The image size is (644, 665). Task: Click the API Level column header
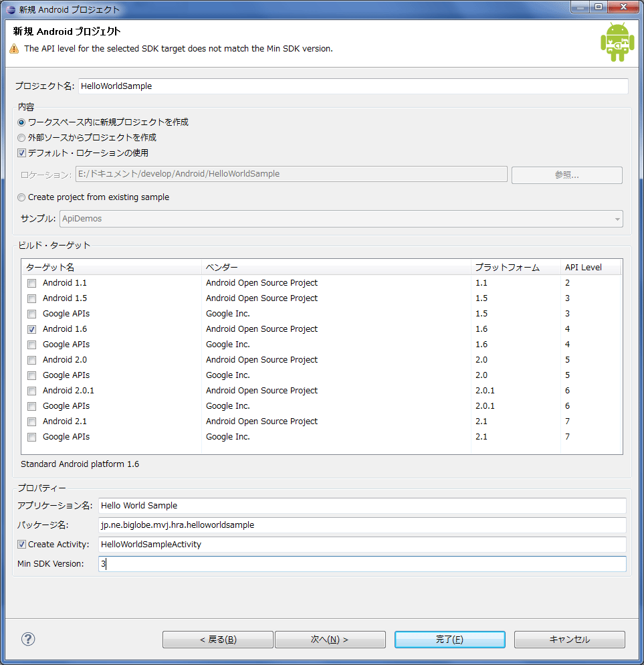591,267
